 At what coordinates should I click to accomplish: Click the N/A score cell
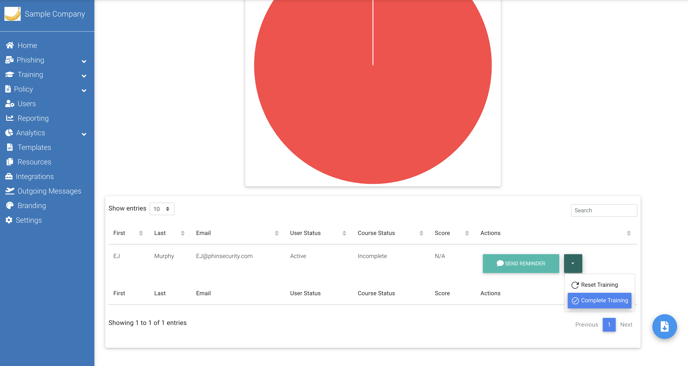440,256
